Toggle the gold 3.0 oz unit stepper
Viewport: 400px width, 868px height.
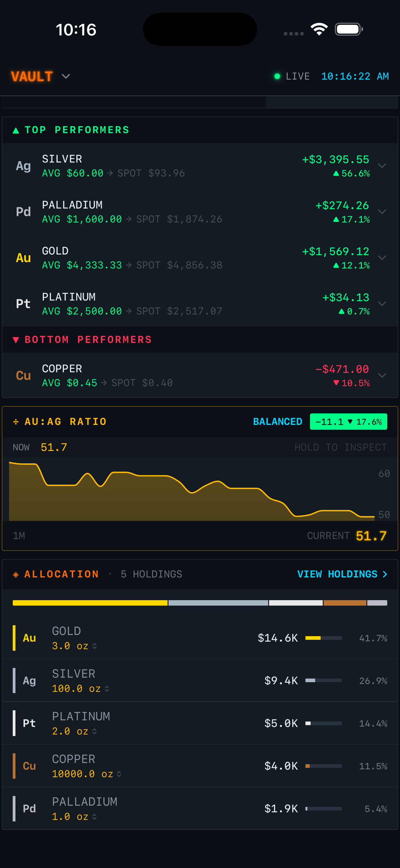tap(95, 646)
